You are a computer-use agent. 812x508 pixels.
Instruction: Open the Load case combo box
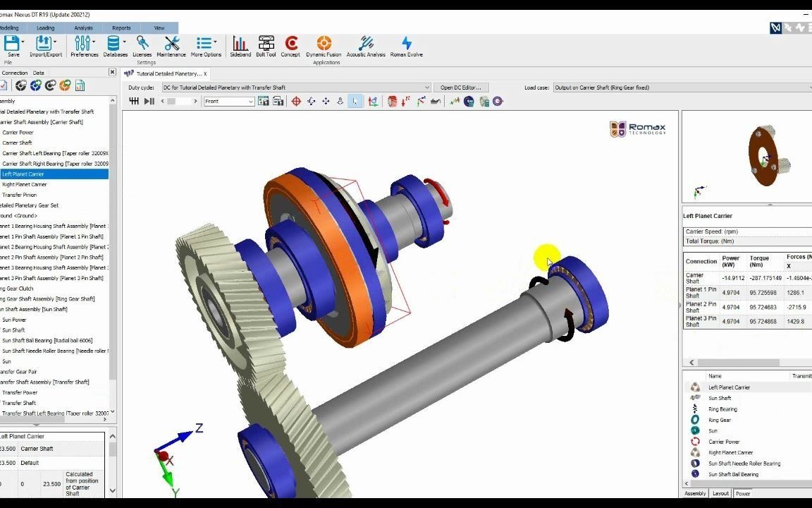(x=682, y=87)
